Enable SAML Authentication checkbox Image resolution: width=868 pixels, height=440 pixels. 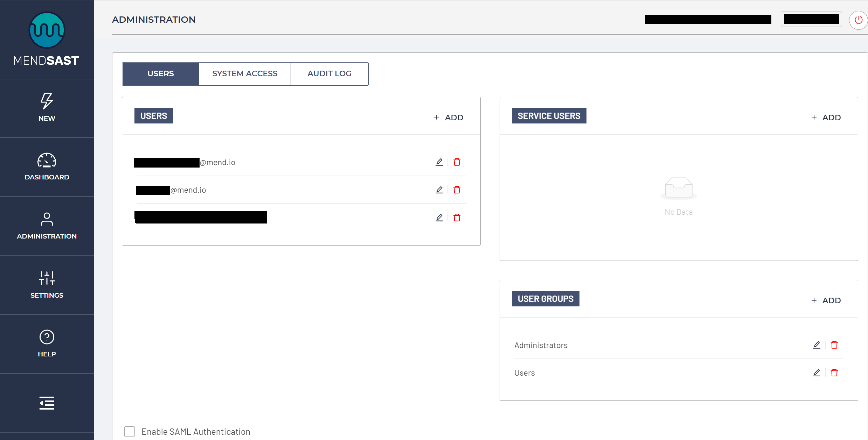pyautogui.click(x=130, y=432)
